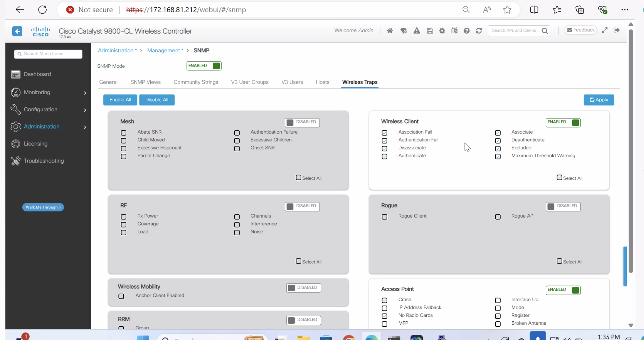Open the home dashboard icon in the top toolbar

pos(390,31)
